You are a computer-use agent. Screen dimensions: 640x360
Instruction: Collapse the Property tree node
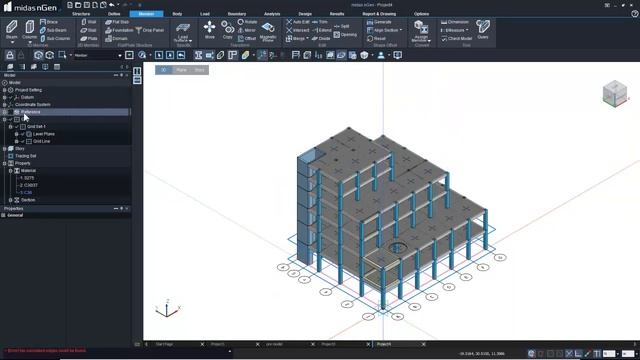coord(4,163)
